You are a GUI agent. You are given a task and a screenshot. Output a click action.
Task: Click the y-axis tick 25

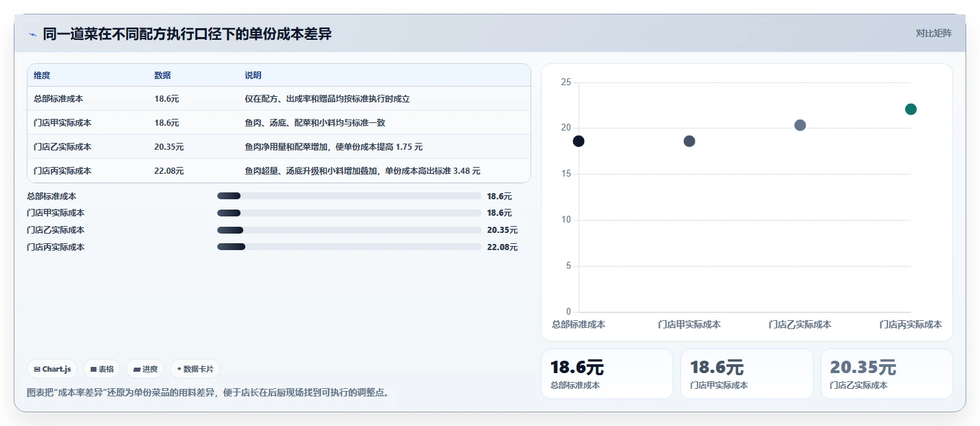coord(566,82)
